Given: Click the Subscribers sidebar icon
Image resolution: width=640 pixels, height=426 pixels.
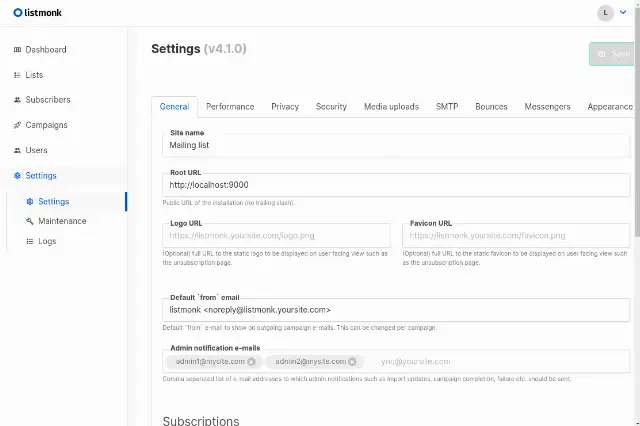Looking at the screenshot, I should [17, 100].
